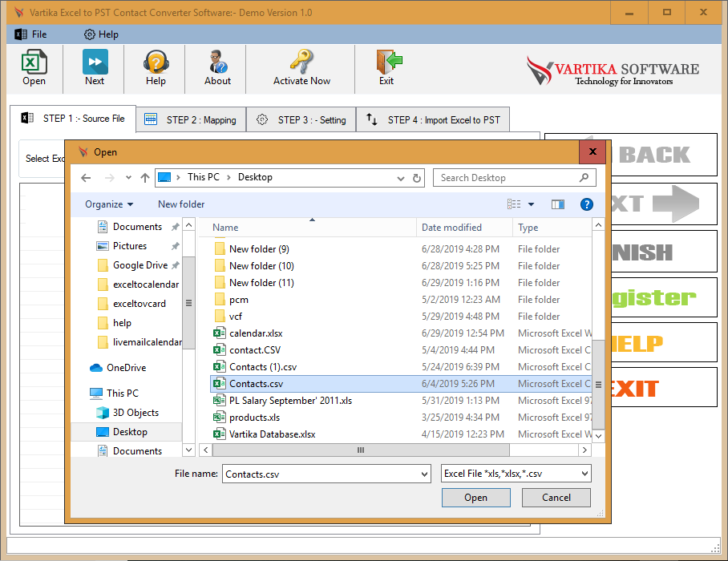Open dialog help with the blue question icon
Image resolution: width=728 pixels, height=561 pixels.
pyautogui.click(x=586, y=204)
